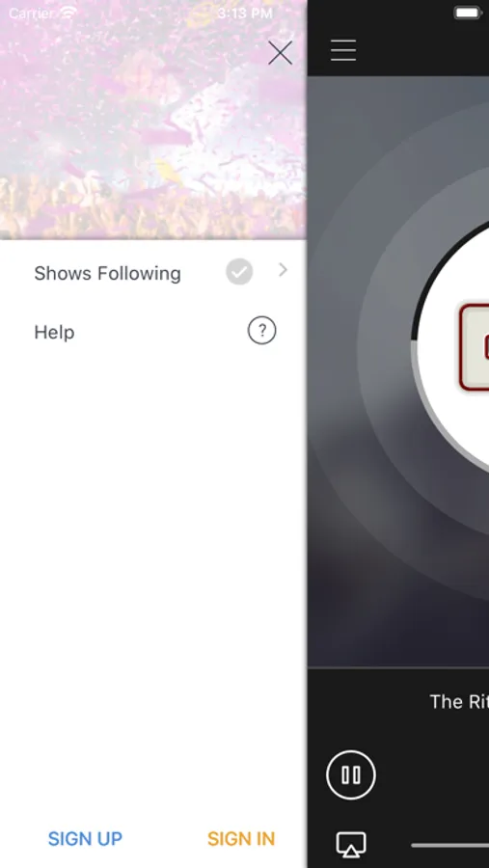Tap the Wi-Fi icon in status bar
The height and width of the screenshot is (868, 489).
pyautogui.click(x=68, y=13)
